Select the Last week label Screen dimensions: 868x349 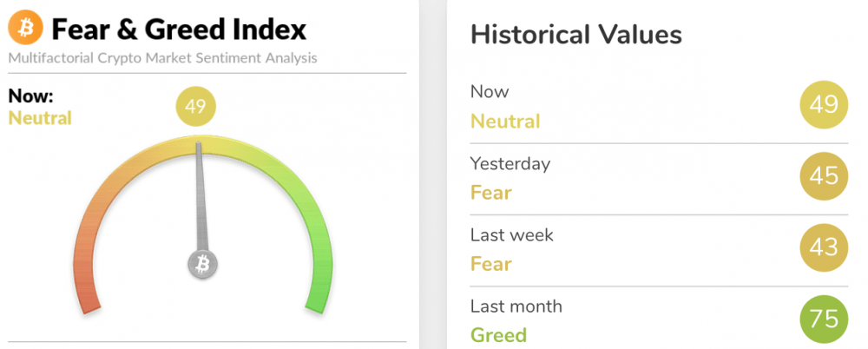(x=511, y=235)
